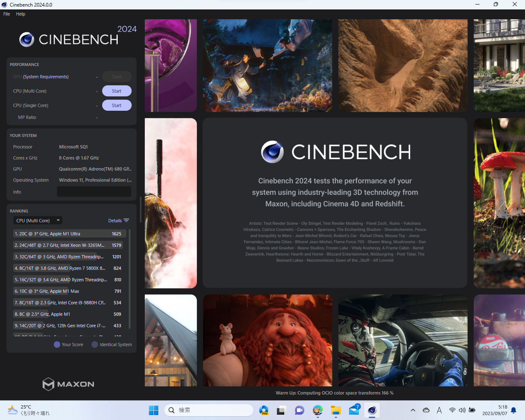
Task: Click the Cinebench sphere logo in center panel
Action: click(272, 152)
